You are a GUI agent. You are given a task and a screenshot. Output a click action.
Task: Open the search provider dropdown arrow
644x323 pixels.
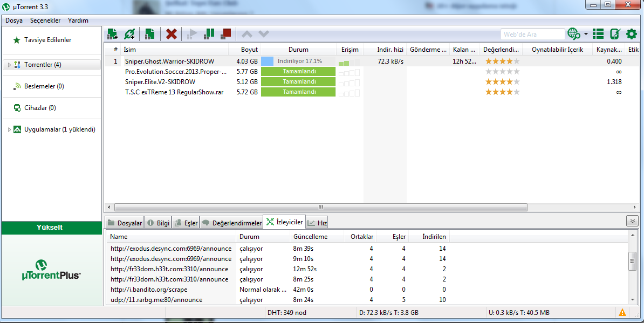pyautogui.click(x=586, y=35)
